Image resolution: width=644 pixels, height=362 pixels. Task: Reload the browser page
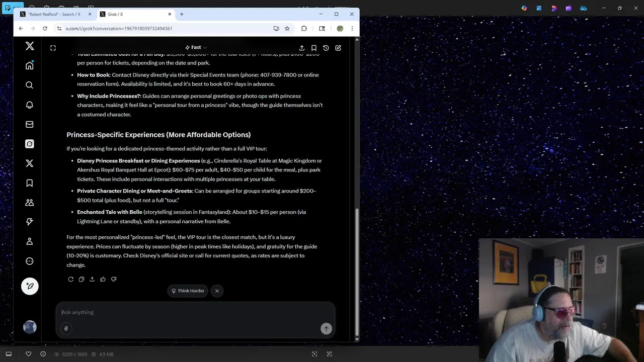[x=45, y=29]
